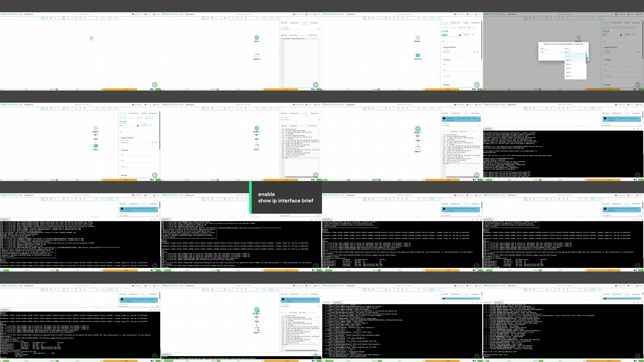Click iosv-0 router node icon on canvas

pyautogui.click(x=257, y=37)
